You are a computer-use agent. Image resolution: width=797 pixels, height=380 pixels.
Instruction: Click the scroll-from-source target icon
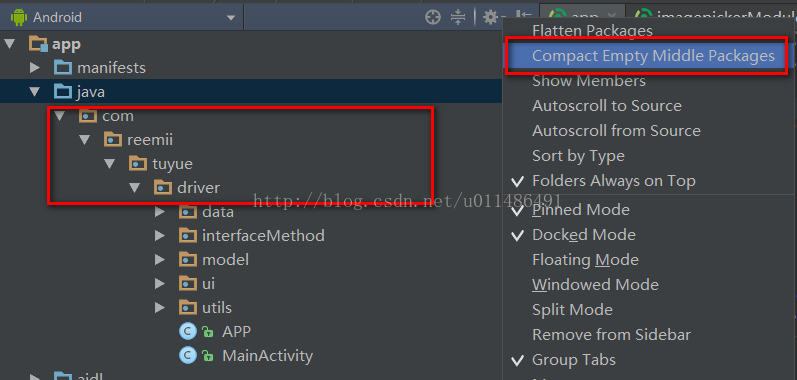point(433,18)
